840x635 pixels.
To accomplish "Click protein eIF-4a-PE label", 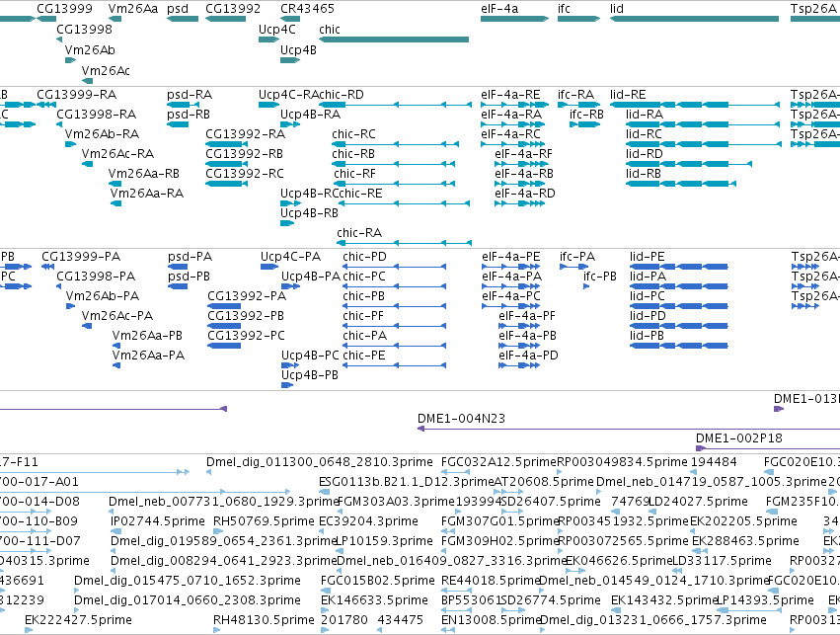I will coord(511,257).
